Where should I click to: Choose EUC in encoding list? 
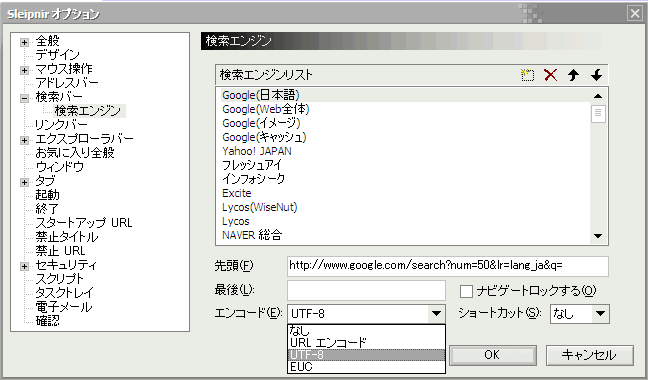click(x=366, y=366)
